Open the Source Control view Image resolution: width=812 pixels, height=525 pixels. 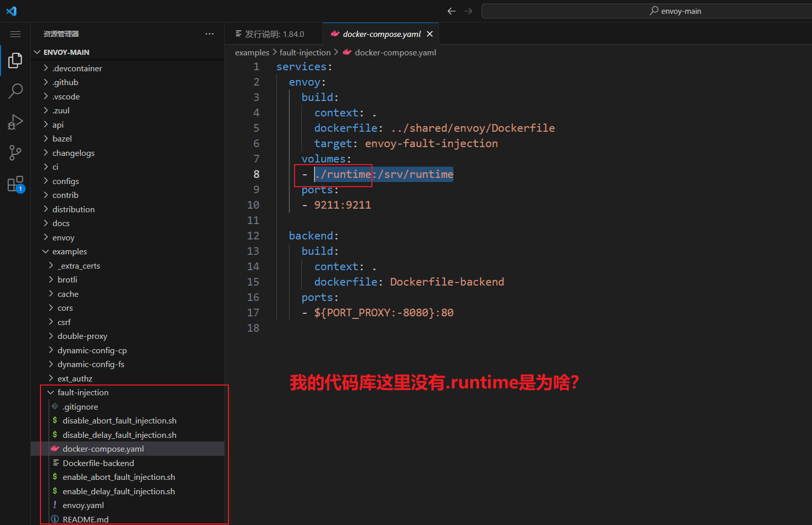pyautogui.click(x=15, y=152)
